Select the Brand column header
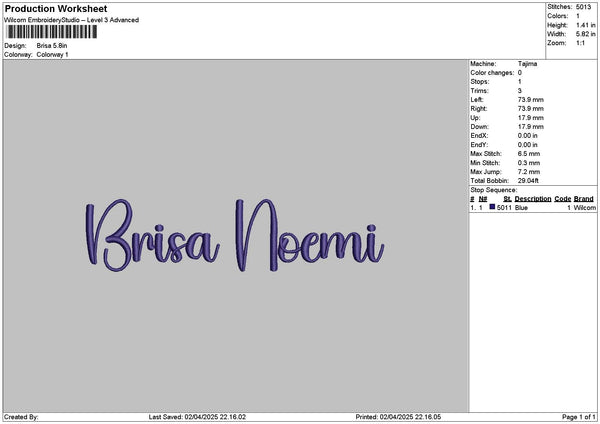The height and width of the screenshot is (424, 600). click(584, 199)
